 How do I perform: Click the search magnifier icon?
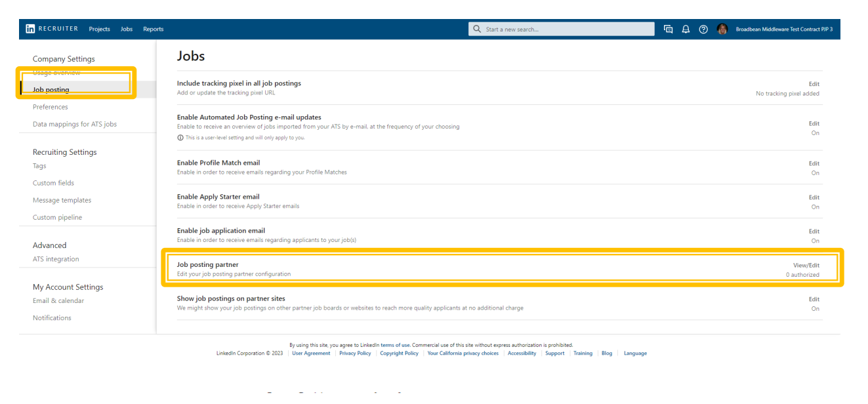tap(477, 30)
